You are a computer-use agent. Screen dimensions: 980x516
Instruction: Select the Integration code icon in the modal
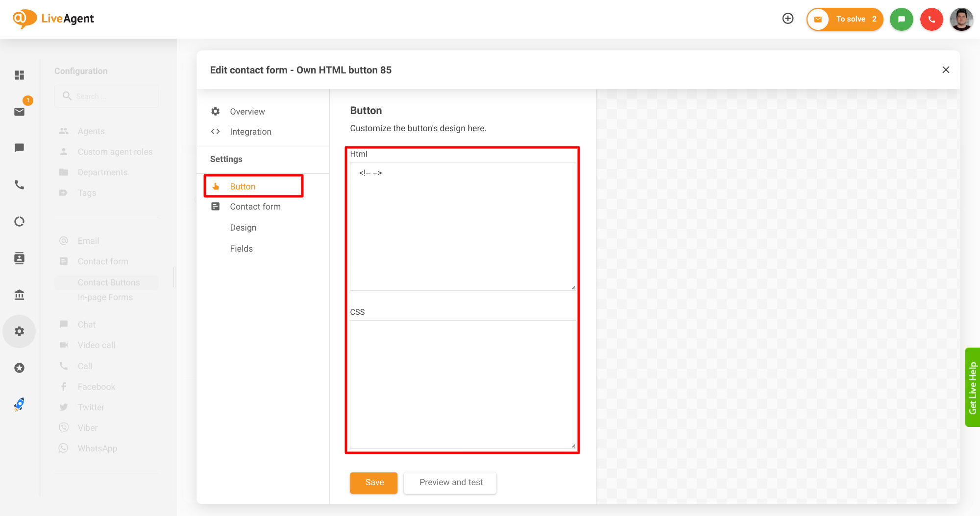[215, 131]
